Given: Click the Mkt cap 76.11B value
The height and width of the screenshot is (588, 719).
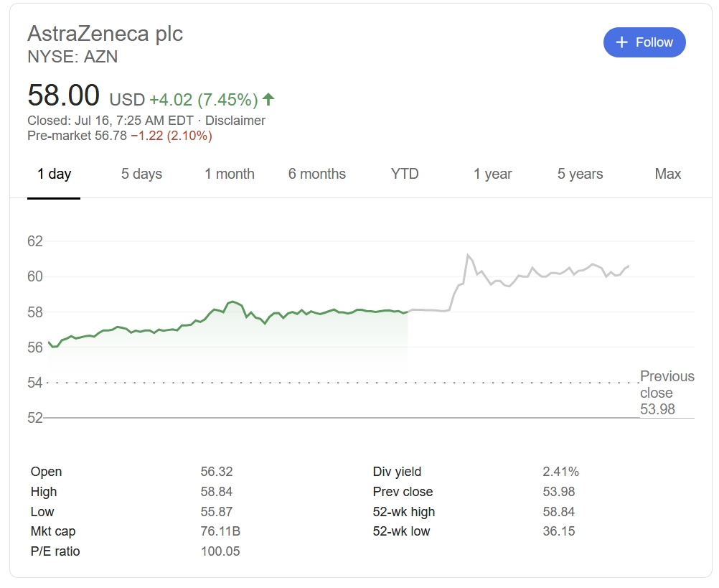Looking at the screenshot, I should tap(220, 531).
